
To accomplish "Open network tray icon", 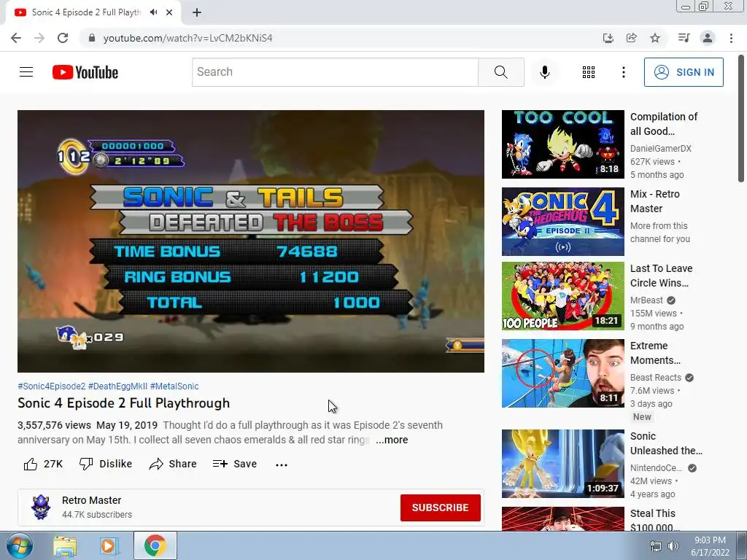I will (656, 546).
